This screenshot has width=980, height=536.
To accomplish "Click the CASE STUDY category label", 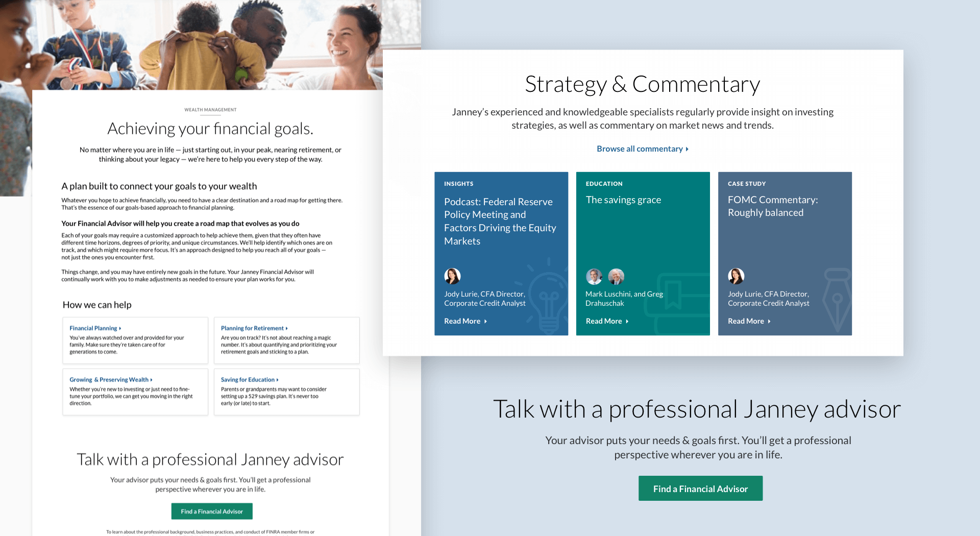I will pos(747,184).
